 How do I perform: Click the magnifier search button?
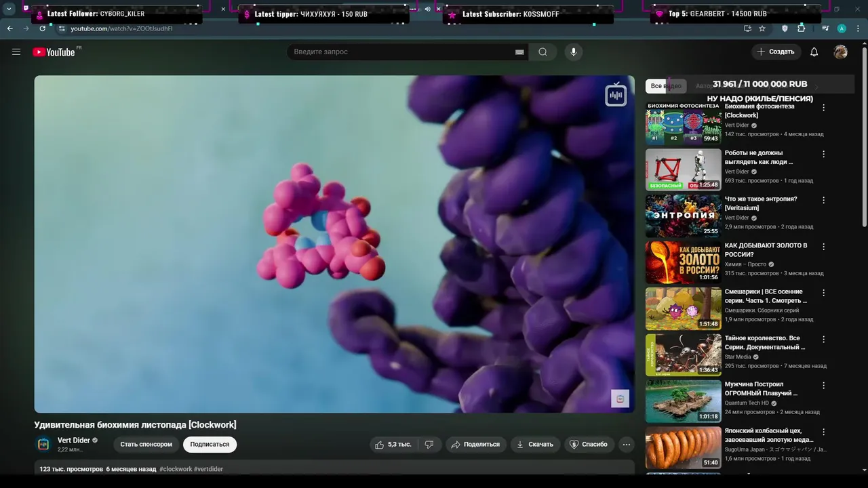pyautogui.click(x=542, y=52)
